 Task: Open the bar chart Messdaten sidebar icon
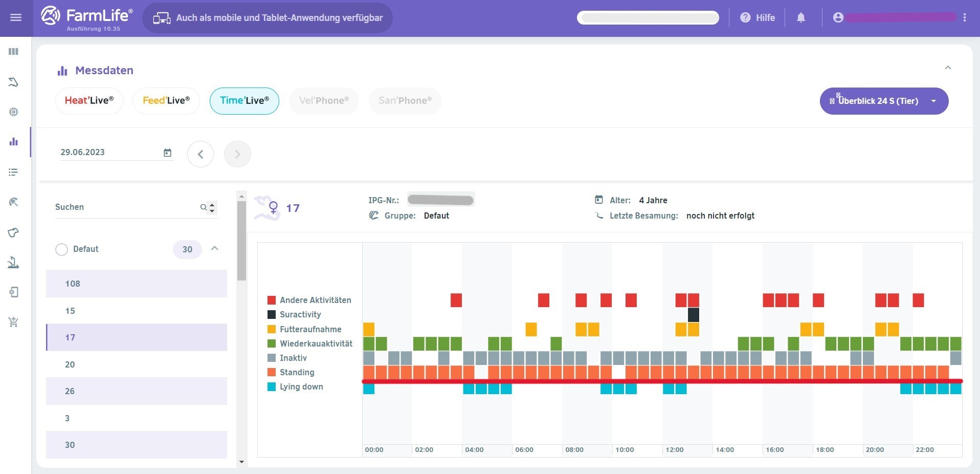click(14, 142)
